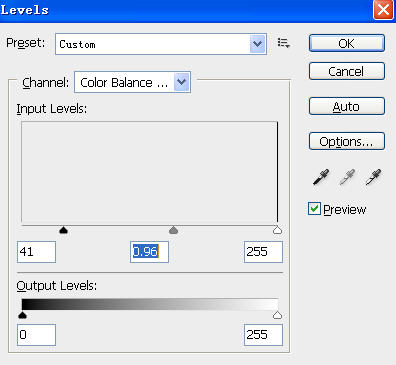This screenshot has width=396, height=365.
Task: Click the output white slider handle
Action: click(277, 315)
